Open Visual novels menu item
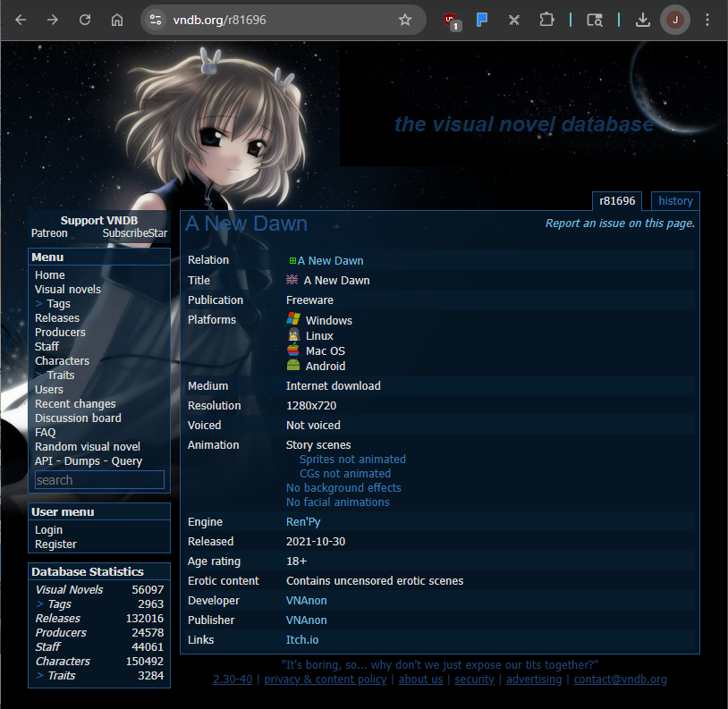 (x=68, y=290)
